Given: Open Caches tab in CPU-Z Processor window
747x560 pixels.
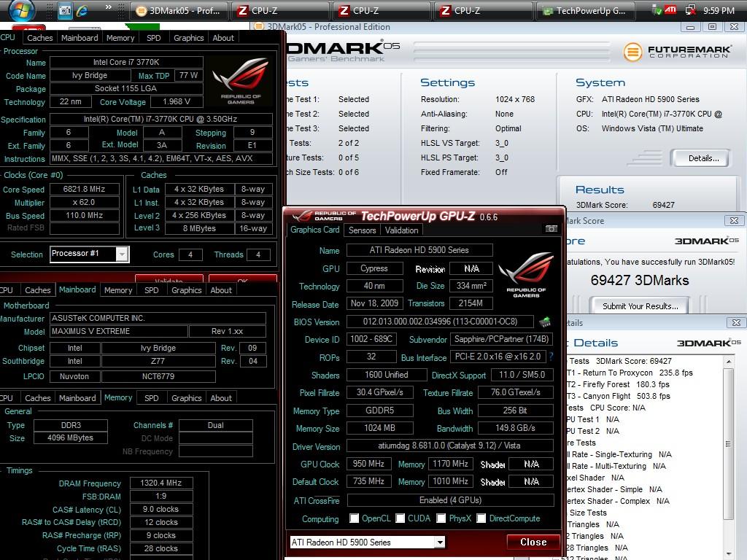Looking at the screenshot, I should 40,38.
